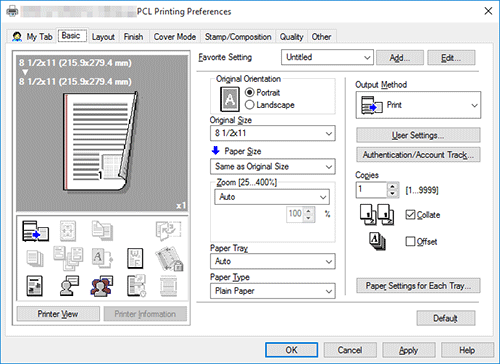Screen dimensions: 500x364
Task: Increase copies with the up stepper arrow
Action: 393,186
